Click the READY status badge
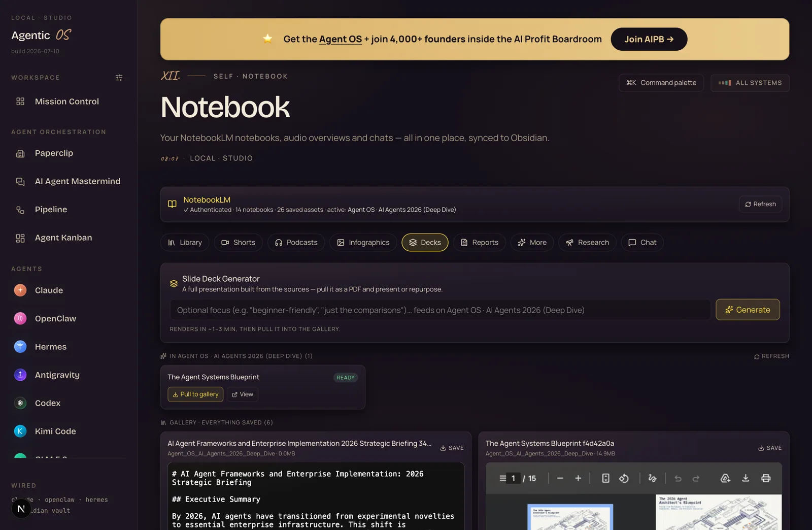This screenshot has height=530, width=812. coord(346,378)
